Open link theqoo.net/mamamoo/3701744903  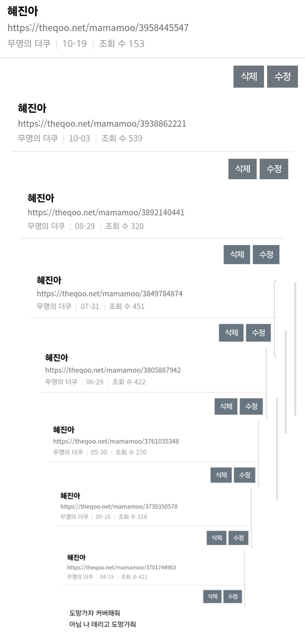coord(121,567)
